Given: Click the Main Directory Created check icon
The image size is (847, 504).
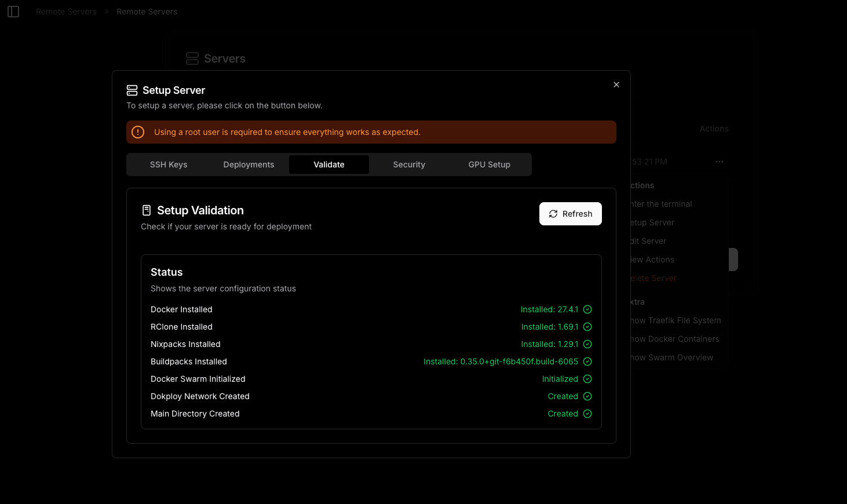Looking at the screenshot, I should pos(587,414).
